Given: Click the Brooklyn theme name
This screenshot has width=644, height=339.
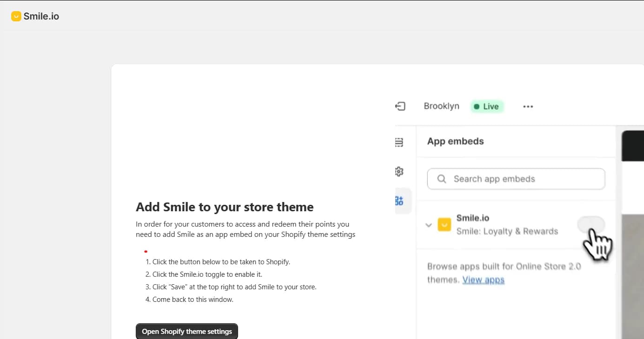Looking at the screenshot, I should (x=441, y=106).
